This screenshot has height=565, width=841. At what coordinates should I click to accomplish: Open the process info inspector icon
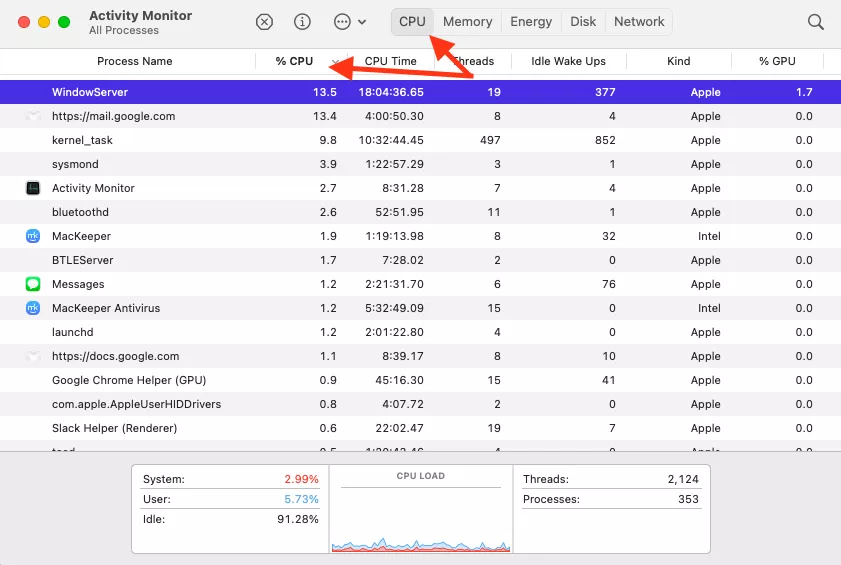[x=302, y=22]
